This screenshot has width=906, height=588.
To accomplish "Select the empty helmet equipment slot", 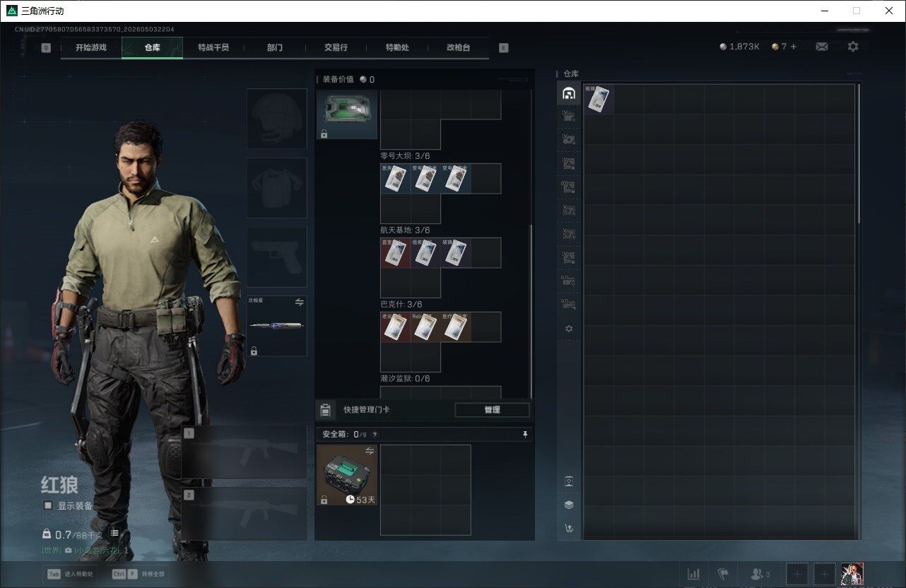I will click(x=276, y=118).
